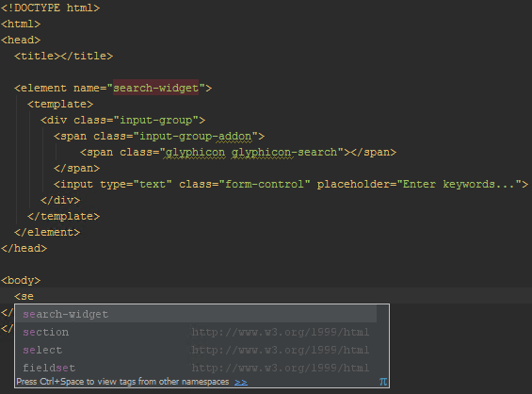Click the highlighted search-widget name value
Image resolution: width=532 pixels, height=394 pixels.
155,88
